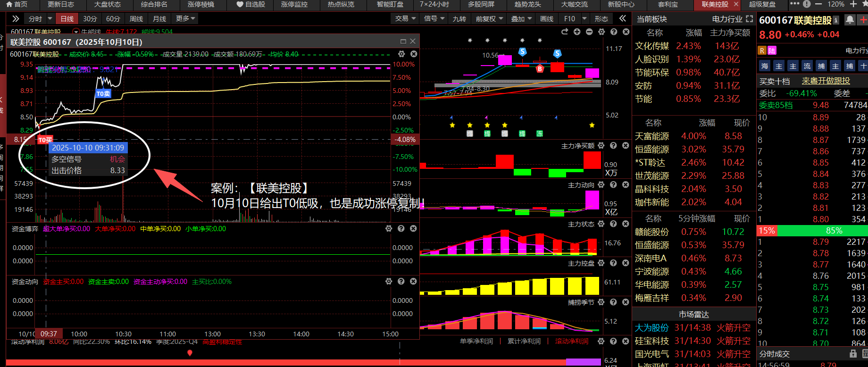Open the 前复权 adjustment dropdown
The image size is (868, 367).
click(x=489, y=18)
